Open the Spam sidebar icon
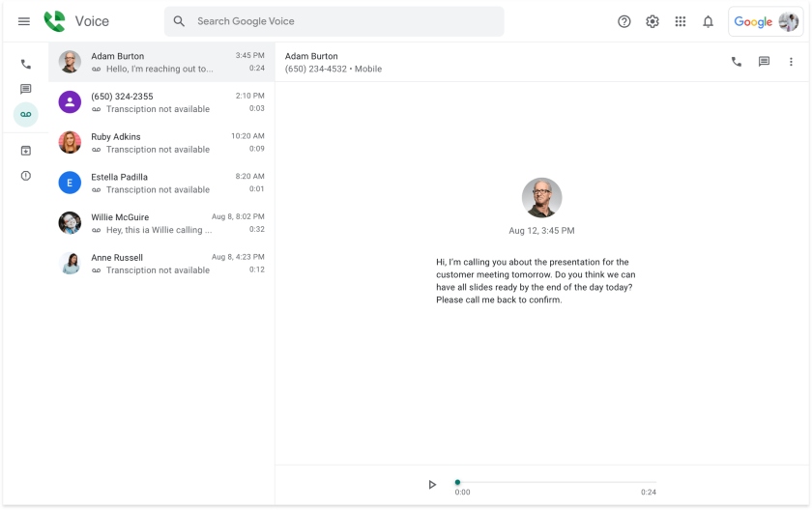Viewport: 812px width, 510px height. (x=25, y=176)
